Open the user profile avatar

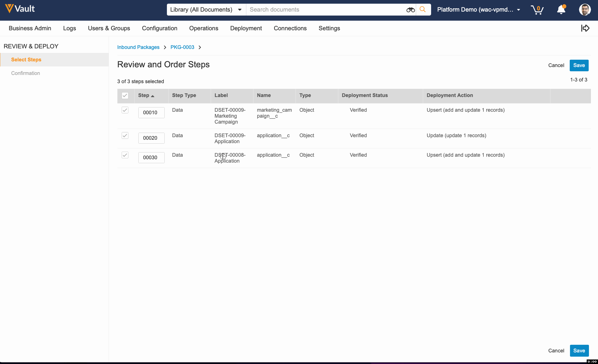[584, 10]
